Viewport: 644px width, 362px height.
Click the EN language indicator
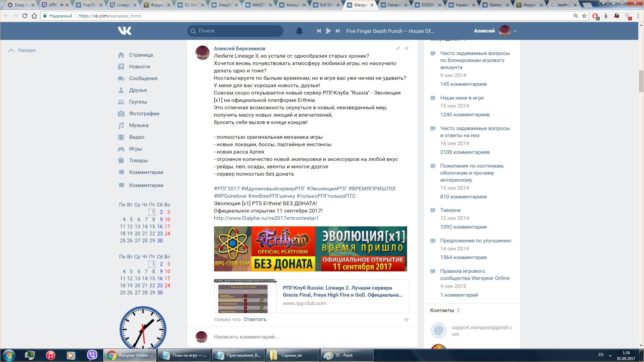(x=601, y=355)
